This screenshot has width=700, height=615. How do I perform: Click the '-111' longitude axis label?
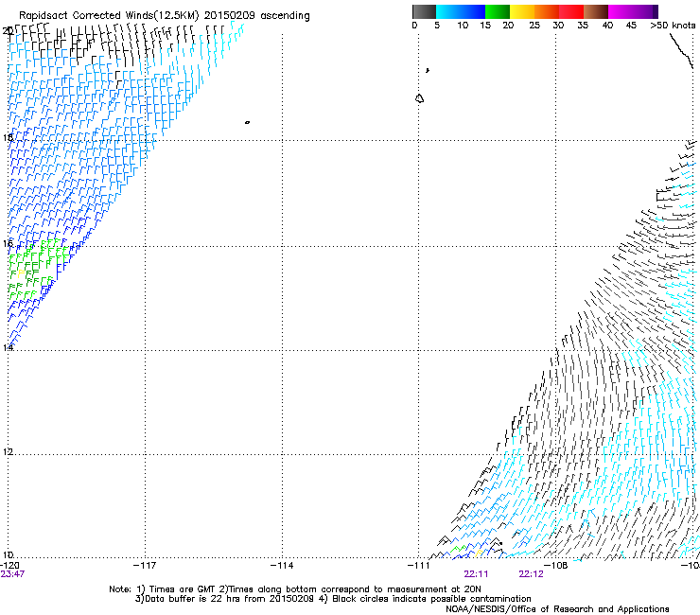(x=419, y=566)
